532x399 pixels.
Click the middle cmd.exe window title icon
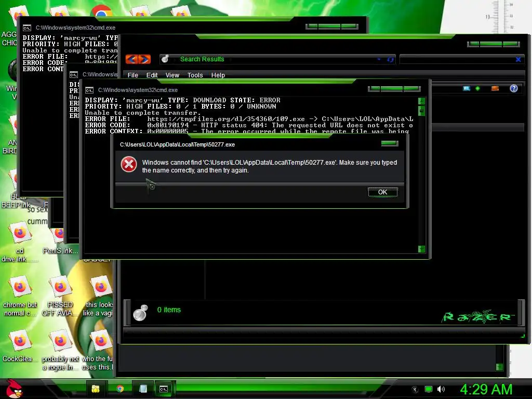[x=74, y=75]
